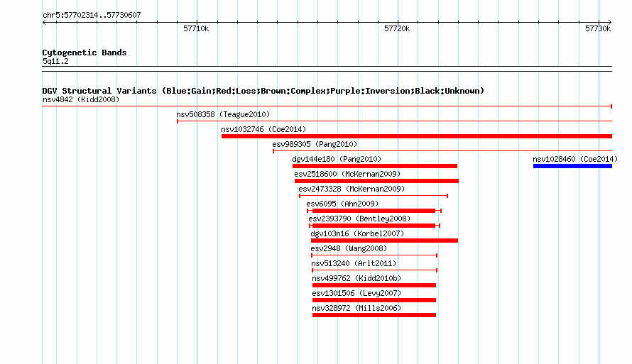
Task: Select esv6095 (Ahn2009) label
Action: [342, 204]
